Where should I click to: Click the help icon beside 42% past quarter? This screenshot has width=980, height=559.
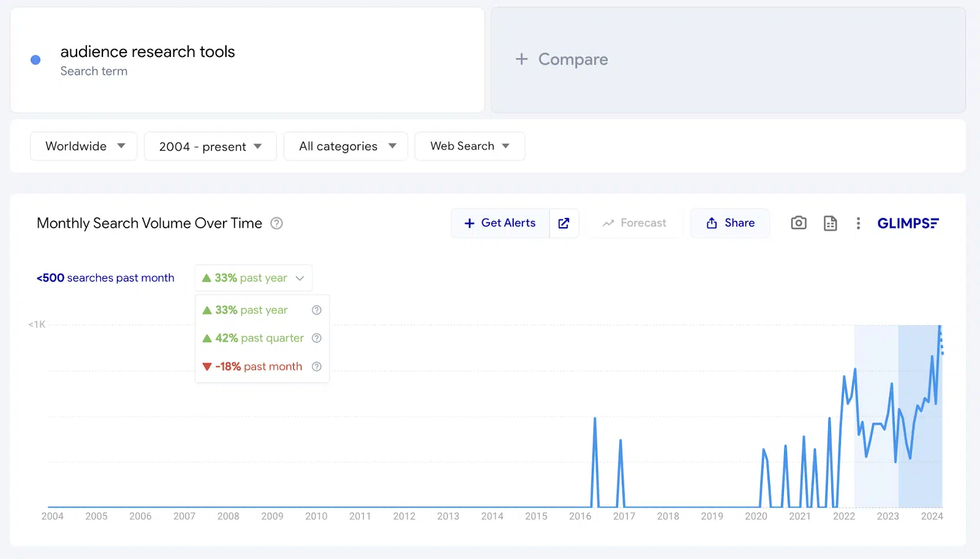317,338
